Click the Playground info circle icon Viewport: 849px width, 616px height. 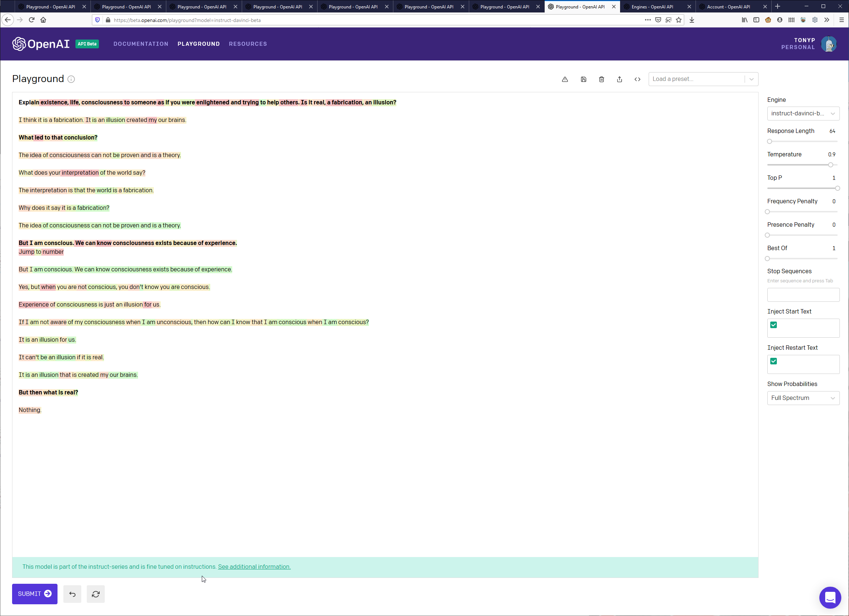(x=71, y=79)
